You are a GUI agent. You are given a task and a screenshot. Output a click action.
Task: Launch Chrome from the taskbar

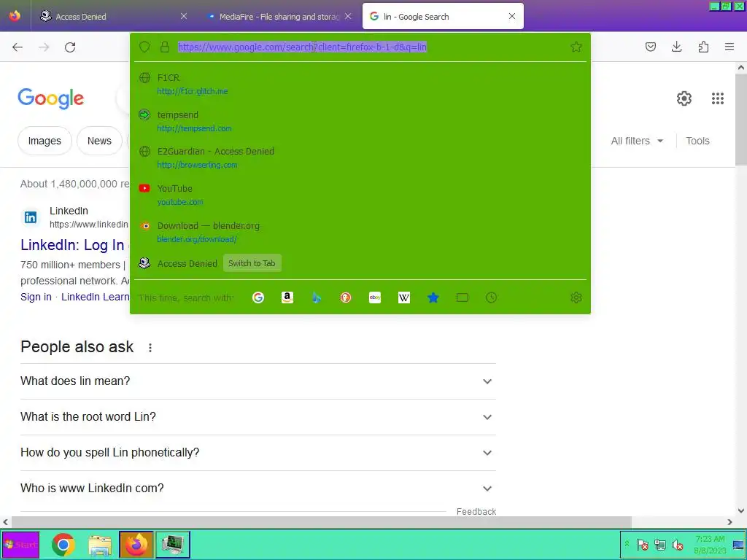pyautogui.click(x=63, y=545)
